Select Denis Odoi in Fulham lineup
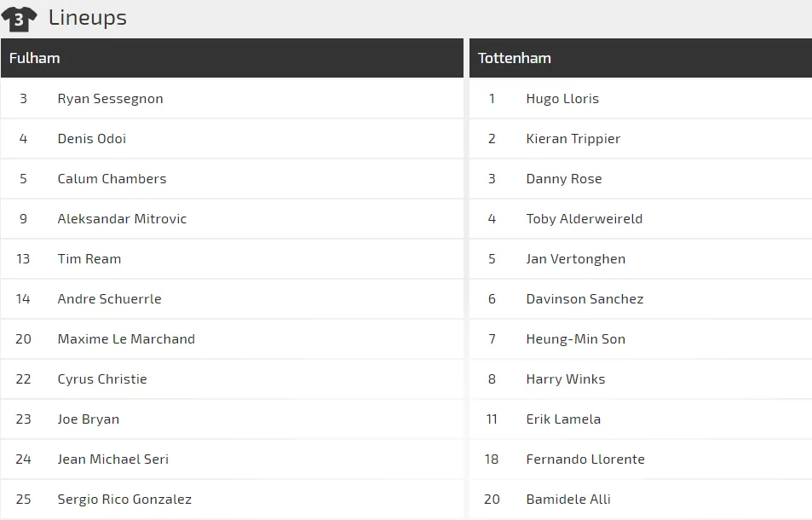This screenshot has width=812, height=520. click(x=92, y=139)
